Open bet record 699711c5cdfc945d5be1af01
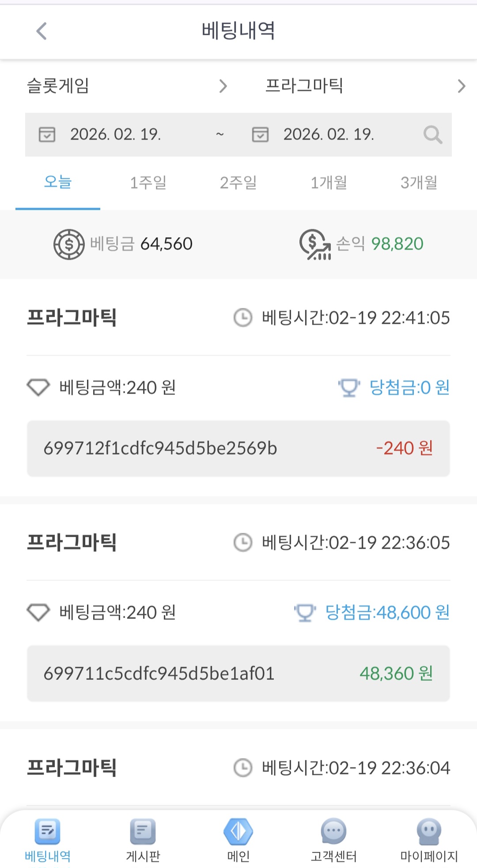The width and height of the screenshot is (477, 868). [x=238, y=674]
